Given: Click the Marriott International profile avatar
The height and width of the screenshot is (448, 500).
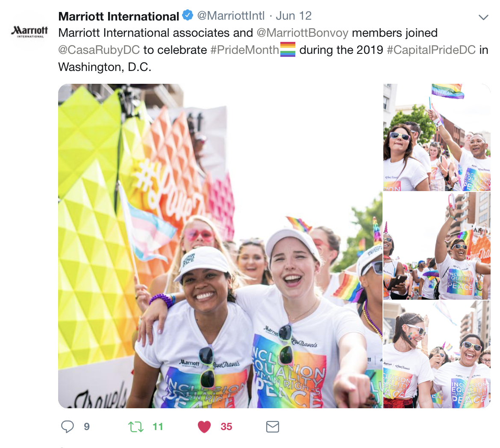Looking at the screenshot, I should (29, 32).
